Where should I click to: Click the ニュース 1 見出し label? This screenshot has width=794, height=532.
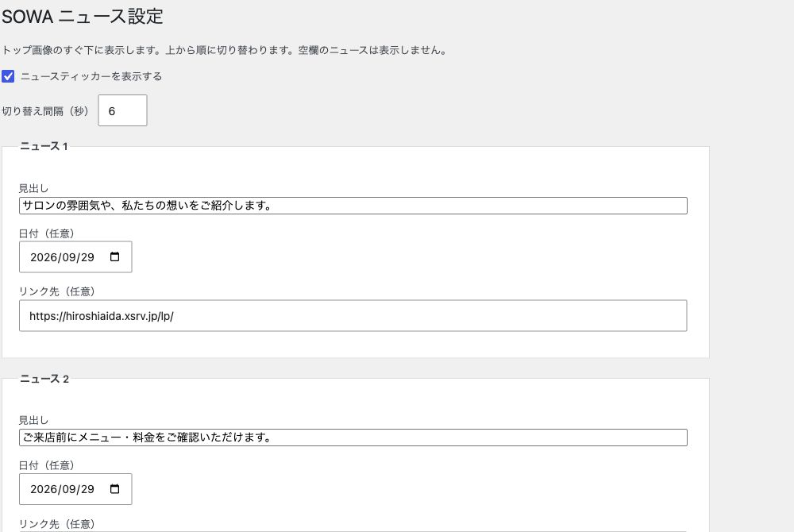tap(33, 188)
